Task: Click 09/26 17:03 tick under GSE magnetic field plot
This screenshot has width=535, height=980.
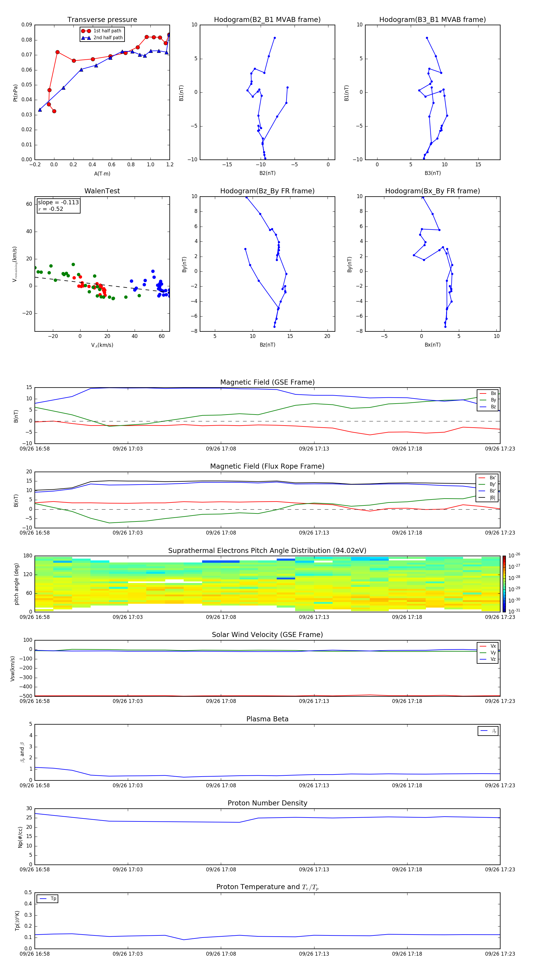Action: (x=128, y=449)
